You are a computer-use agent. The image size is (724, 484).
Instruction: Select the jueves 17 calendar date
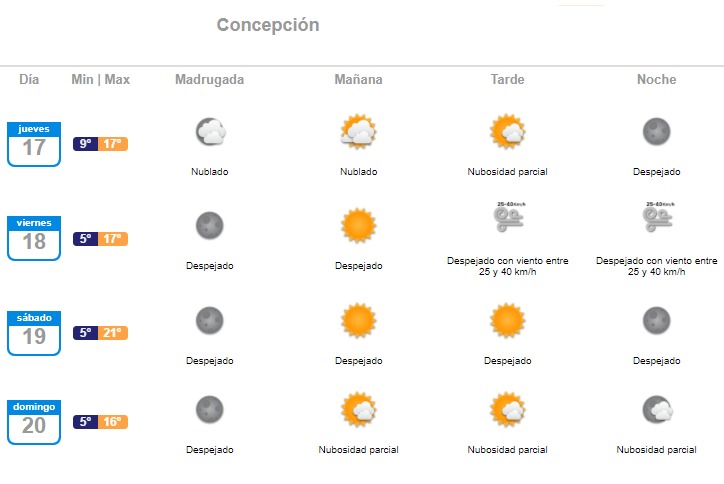tap(34, 144)
